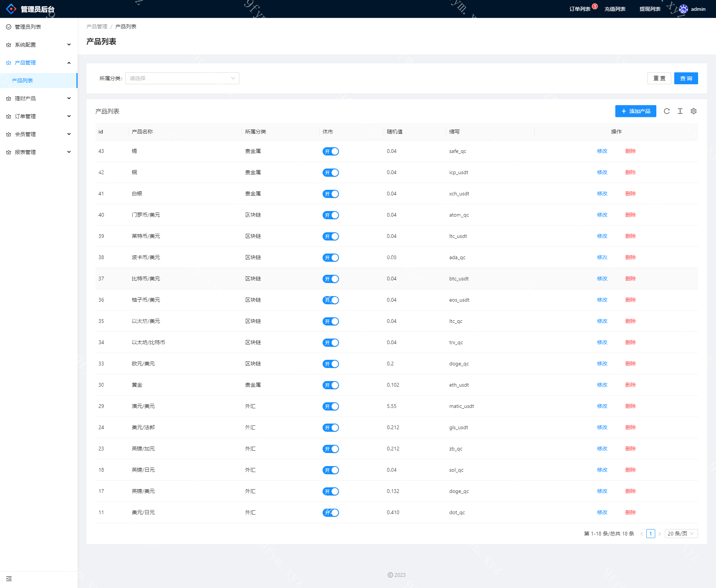Click 删除 for 莱特币/美元

(631, 236)
